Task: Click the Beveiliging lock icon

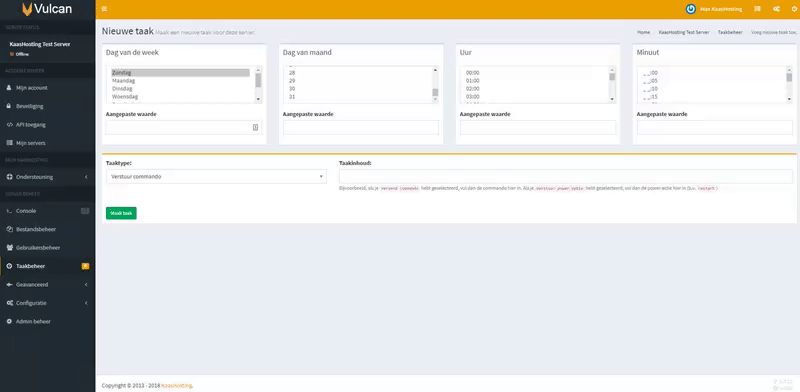Action: click(x=9, y=106)
